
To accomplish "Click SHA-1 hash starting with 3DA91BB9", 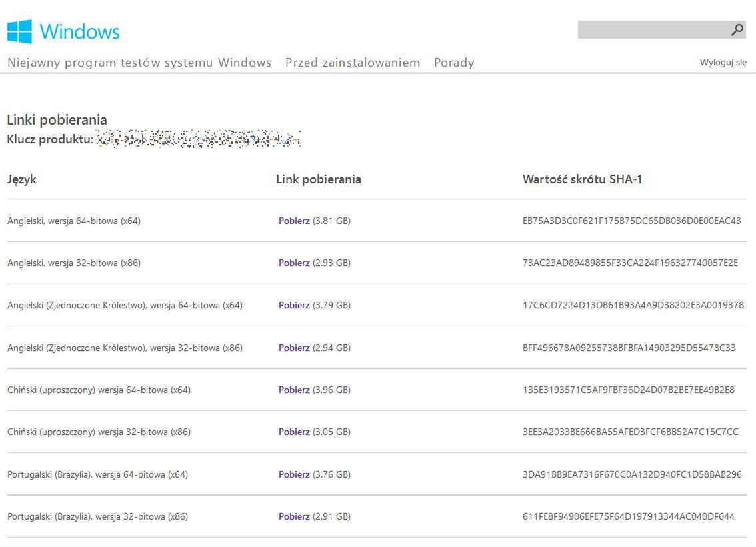I will pos(632,474).
